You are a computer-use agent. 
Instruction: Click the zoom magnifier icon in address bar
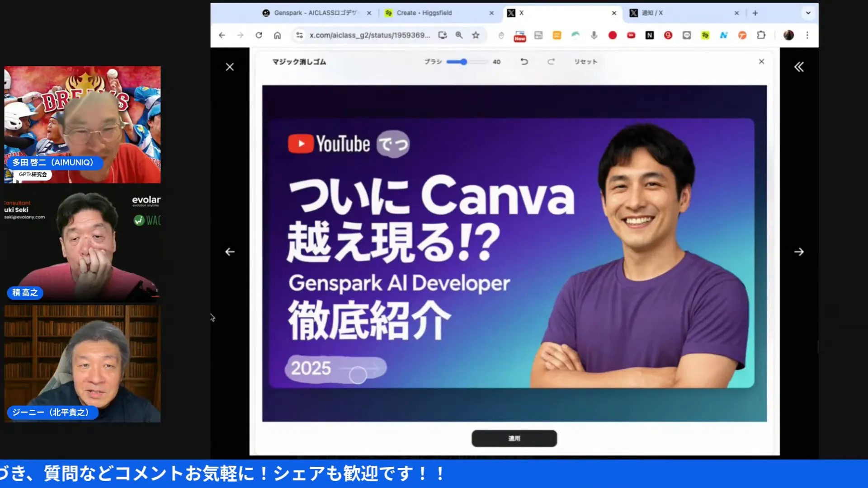click(x=459, y=35)
